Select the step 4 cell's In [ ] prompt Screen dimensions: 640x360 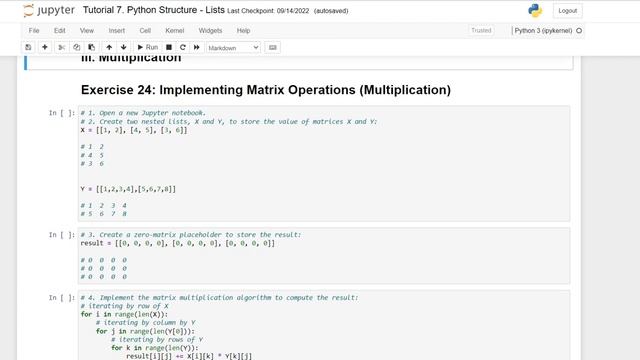[x=62, y=298]
